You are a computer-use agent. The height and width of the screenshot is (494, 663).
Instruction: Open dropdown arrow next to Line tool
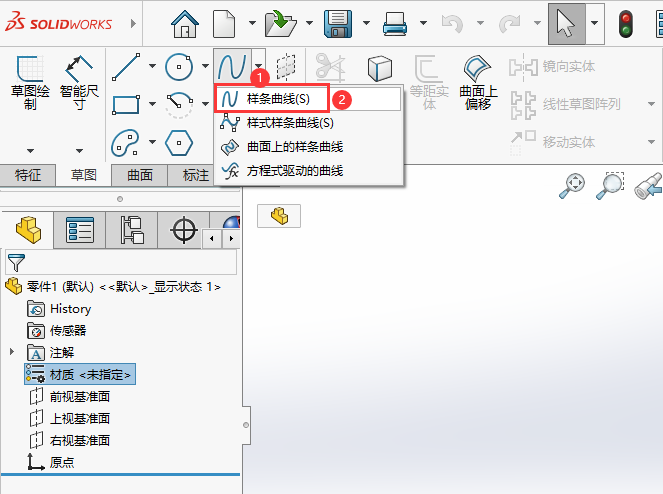click(152, 66)
